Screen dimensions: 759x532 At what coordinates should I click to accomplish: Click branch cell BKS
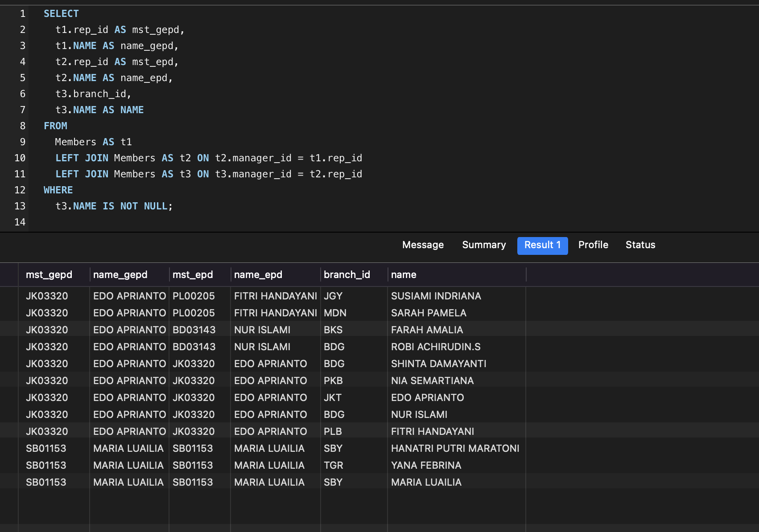tap(333, 330)
